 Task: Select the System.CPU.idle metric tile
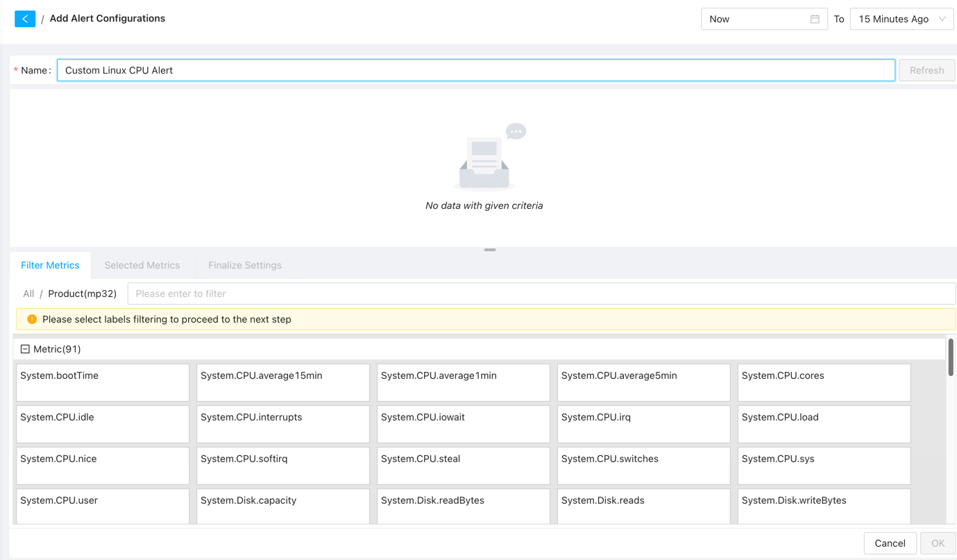[x=103, y=423]
